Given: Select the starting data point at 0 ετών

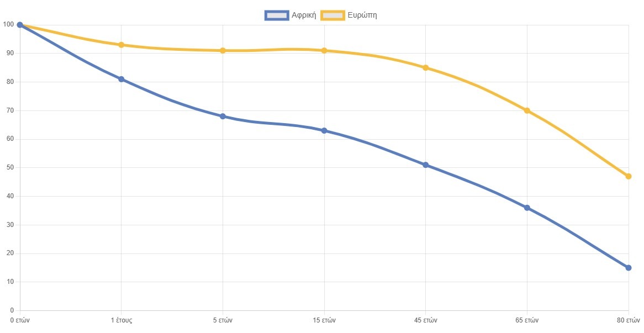Looking at the screenshot, I should (20, 25).
